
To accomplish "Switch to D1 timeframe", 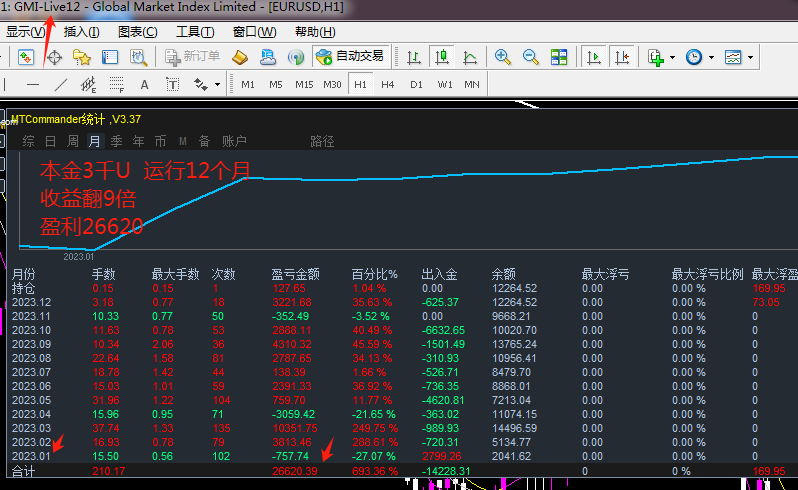I will point(416,84).
